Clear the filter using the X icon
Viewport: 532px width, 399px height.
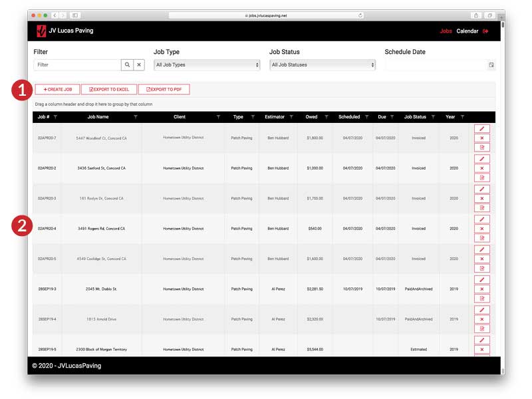point(139,65)
